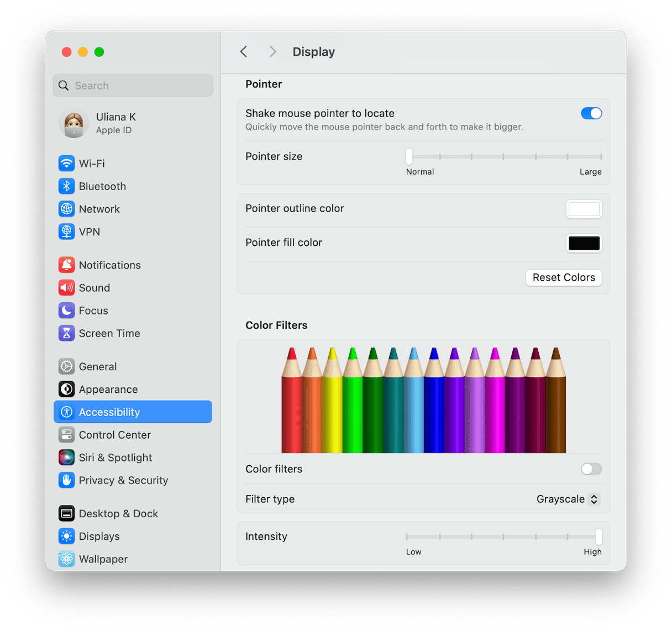Open Control Center label

pos(115,435)
